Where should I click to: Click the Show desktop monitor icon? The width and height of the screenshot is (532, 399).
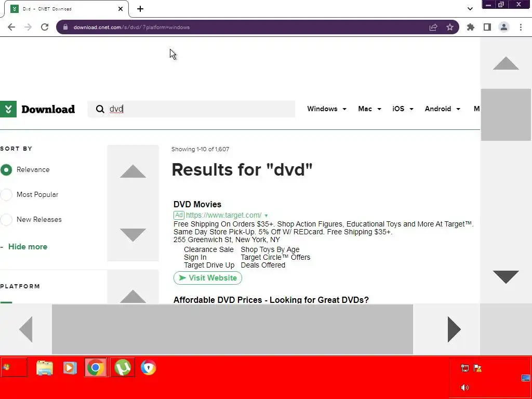click(526, 378)
